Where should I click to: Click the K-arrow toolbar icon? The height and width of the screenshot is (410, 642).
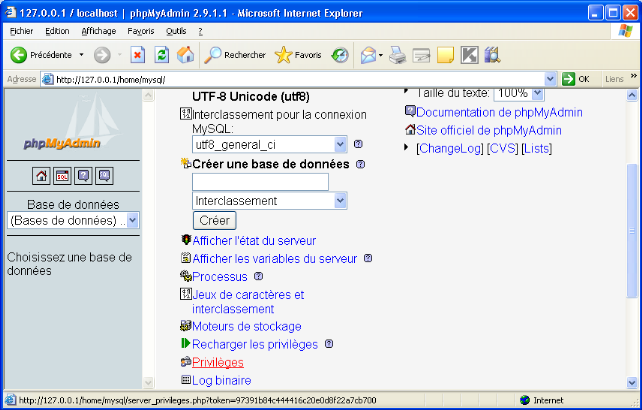(x=469, y=55)
